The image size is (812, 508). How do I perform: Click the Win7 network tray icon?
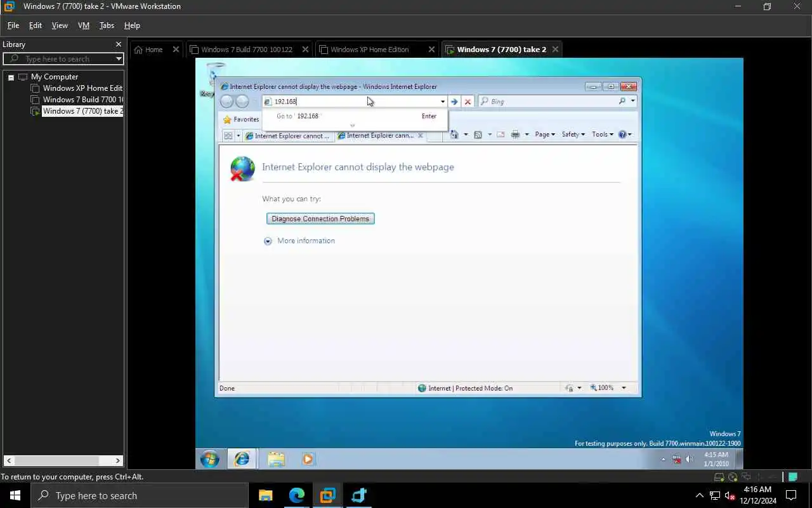[x=677, y=459]
